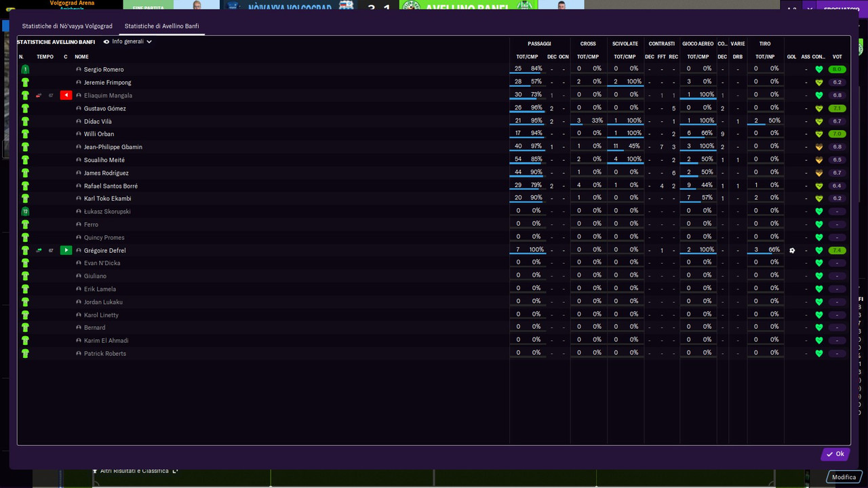Click Sergio Romero's goalkeeper shirt icon
This screenshot has width=868, height=488.
pyautogui.click(x=25, y=69)
